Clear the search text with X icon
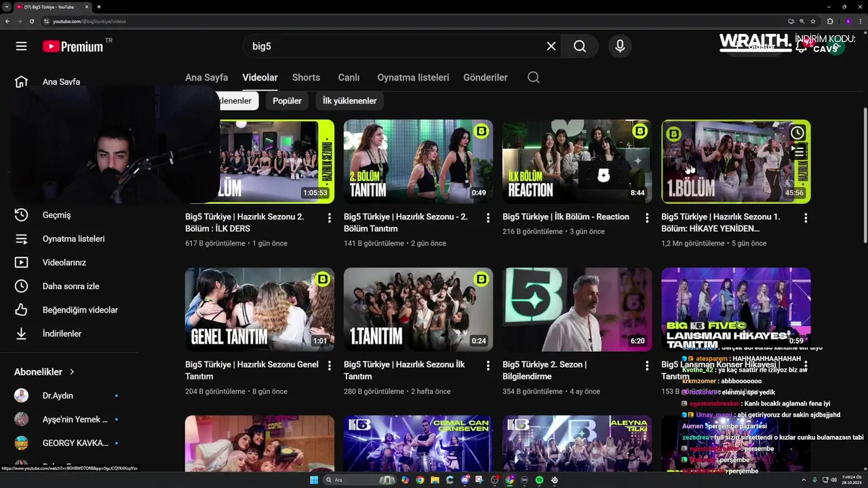The height and width of the screenshot is (488, 868). click(x=551, y=46)
